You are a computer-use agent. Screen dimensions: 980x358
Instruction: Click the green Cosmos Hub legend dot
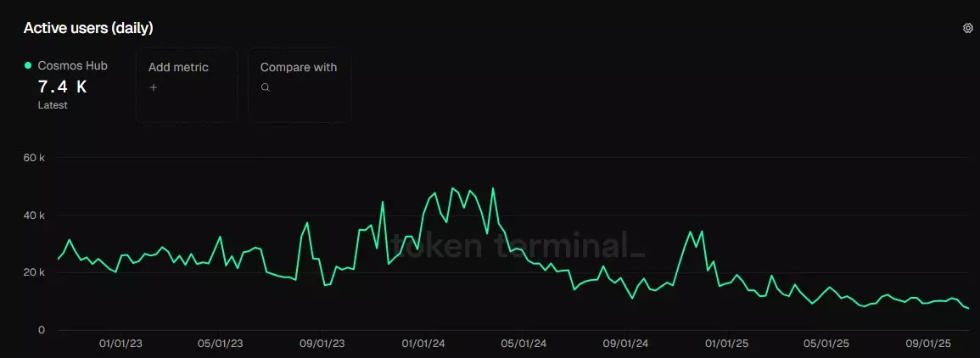click(x=28, y=66)
